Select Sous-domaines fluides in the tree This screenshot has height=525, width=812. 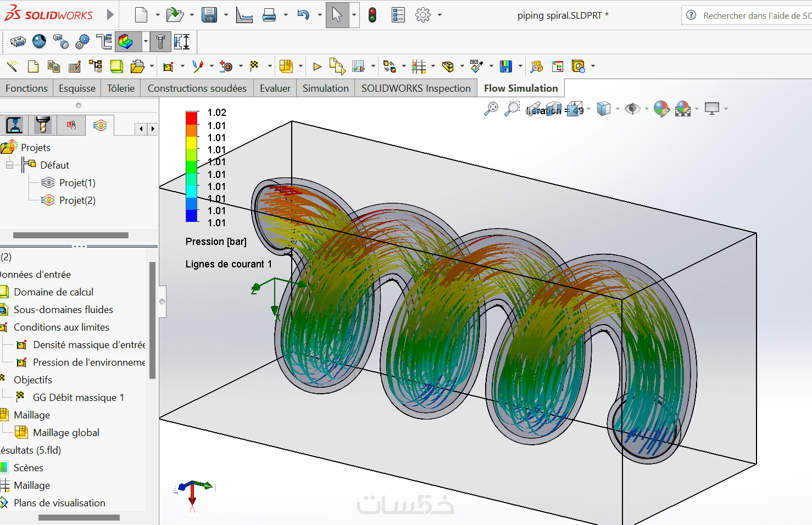coord(63,310)
